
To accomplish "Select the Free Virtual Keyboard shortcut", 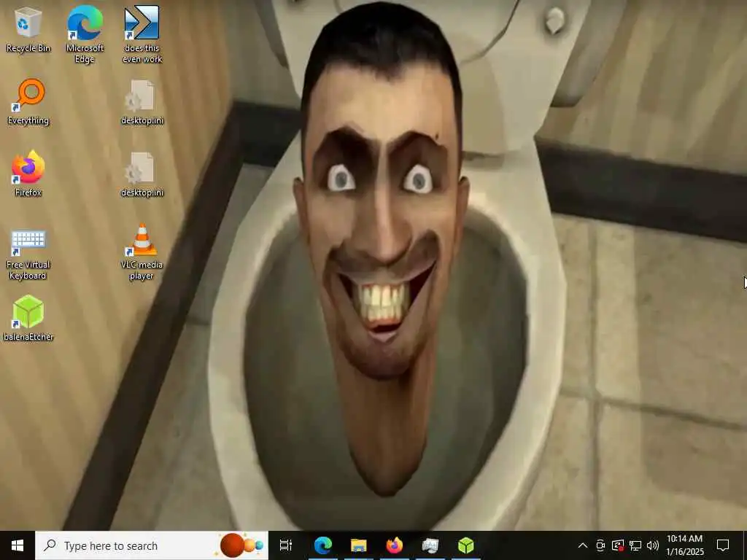I will (28, 254).
